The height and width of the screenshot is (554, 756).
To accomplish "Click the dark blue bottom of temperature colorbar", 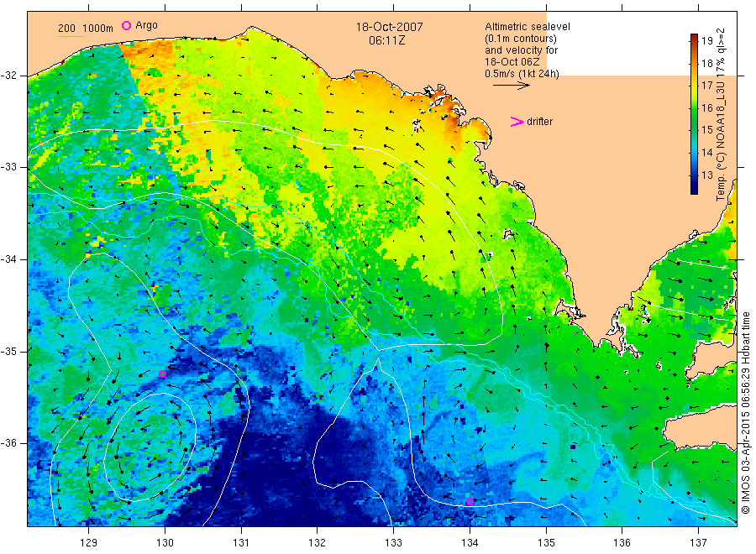I will pyautogui.click(x=695, y=189).
